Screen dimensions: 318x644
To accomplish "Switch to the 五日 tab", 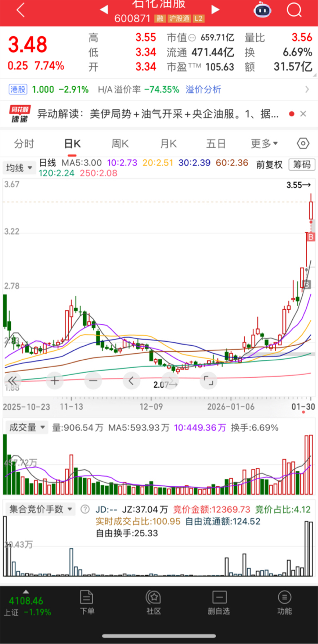I will coord(216,144).
